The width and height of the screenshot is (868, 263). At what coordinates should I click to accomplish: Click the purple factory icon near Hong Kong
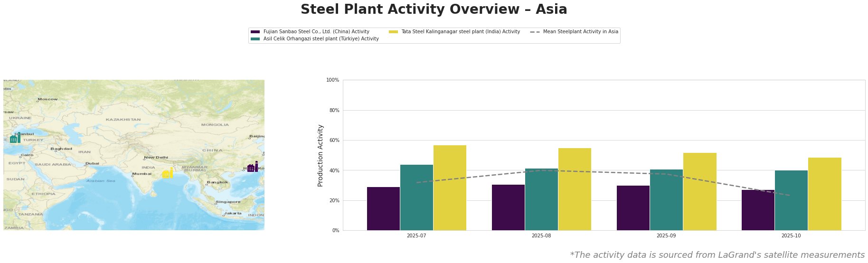[x=253, y=167]
